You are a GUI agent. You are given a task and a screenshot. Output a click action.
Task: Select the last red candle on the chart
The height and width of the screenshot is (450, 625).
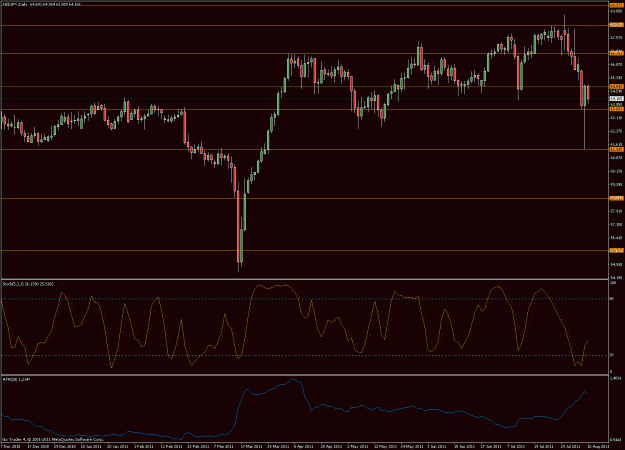[x=588, y=92]
